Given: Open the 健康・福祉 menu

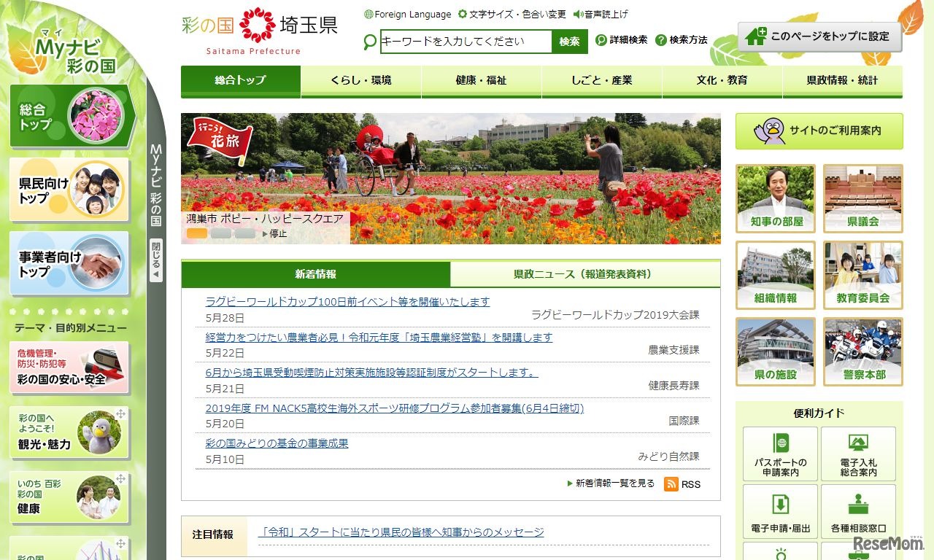Looking at the screenshot, I should pos(482,81).
